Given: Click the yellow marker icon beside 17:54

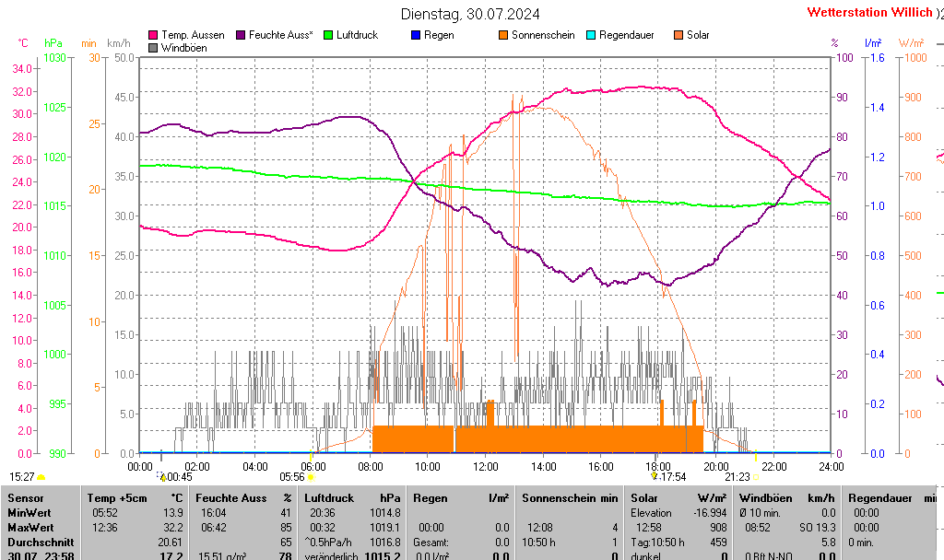Looking at the screenshot, I should 655,476.
